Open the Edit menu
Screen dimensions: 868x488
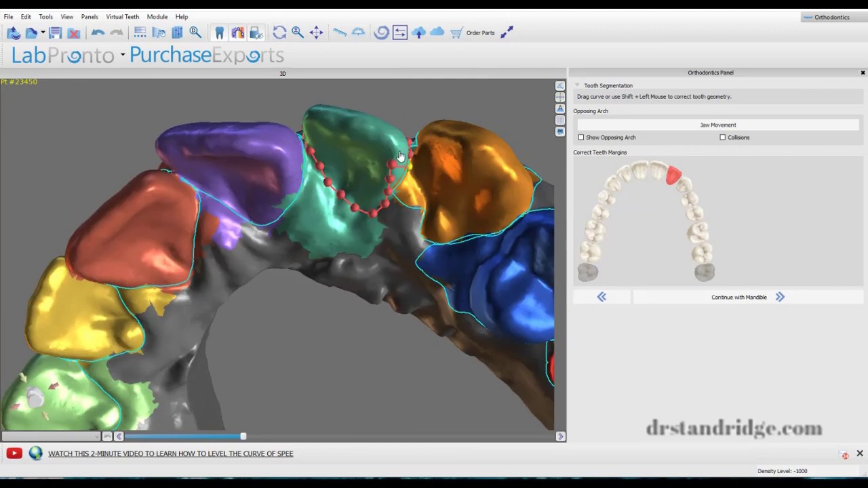26,16
